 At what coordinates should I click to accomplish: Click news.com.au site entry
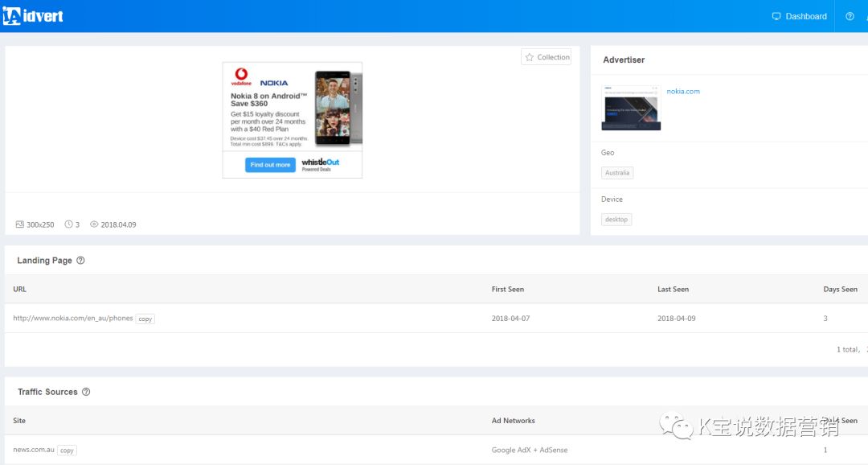click(x=34, y=450)
